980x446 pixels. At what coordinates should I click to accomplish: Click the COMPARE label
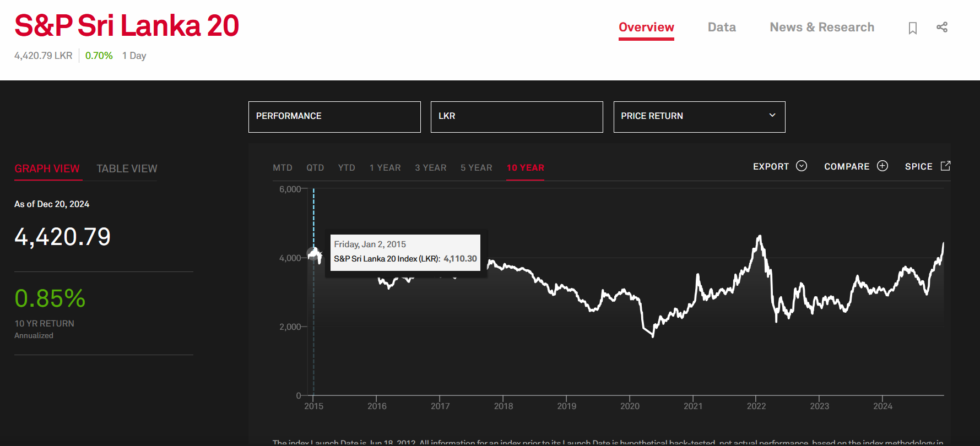pyautogui.click(x=847, y=166)
